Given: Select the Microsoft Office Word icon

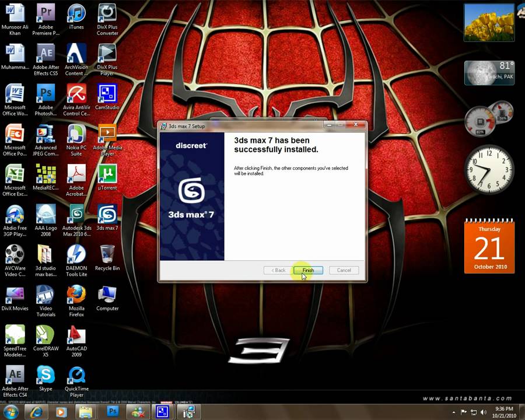Looking at the screenshot, I should [x=15, y=100].
